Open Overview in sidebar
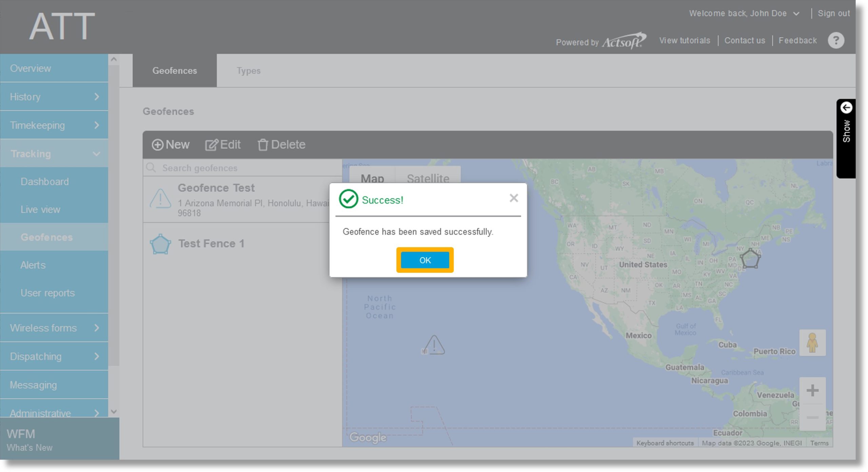The width and height of the screenshot is (868, 472). [54, 68]
